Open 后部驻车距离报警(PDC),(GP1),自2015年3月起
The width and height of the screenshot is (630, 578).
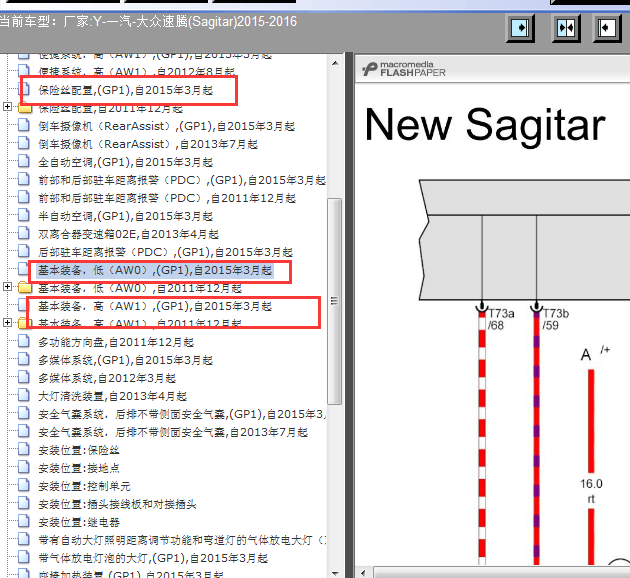166,252
